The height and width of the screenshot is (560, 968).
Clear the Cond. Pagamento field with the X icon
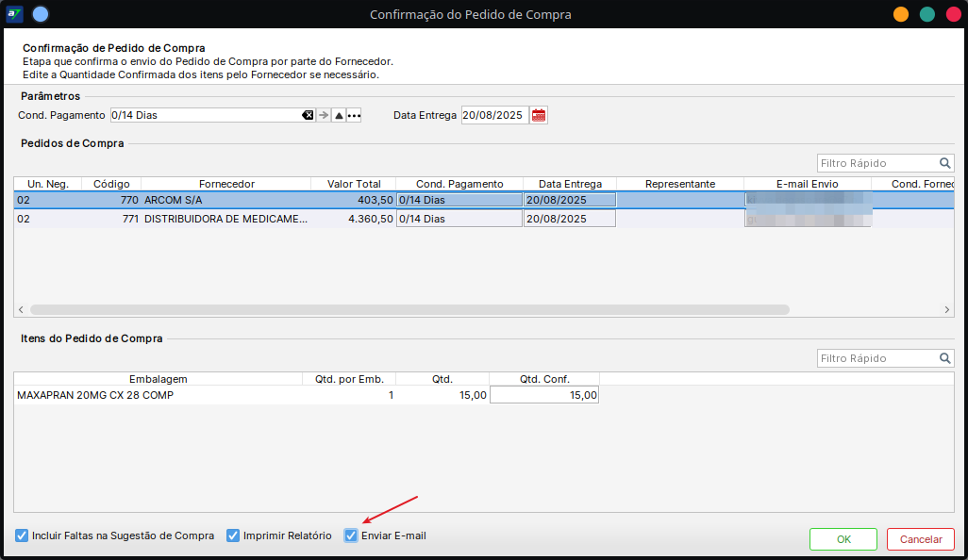308,115
